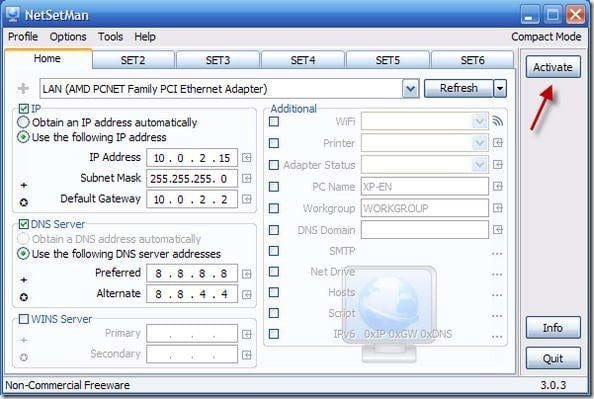
Task: Click the get-current icon beside Adapter Status
Action: (x=498, y=164)
